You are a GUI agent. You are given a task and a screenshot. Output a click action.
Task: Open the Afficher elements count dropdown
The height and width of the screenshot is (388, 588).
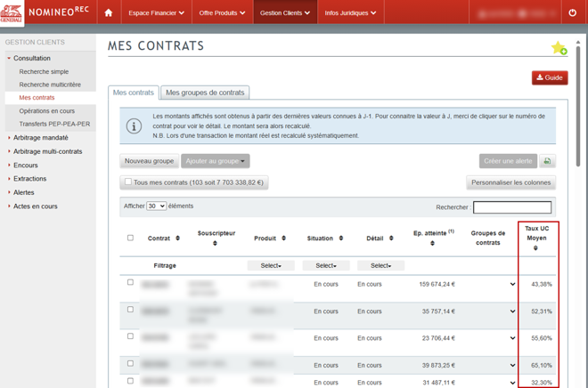pos(156,206)
